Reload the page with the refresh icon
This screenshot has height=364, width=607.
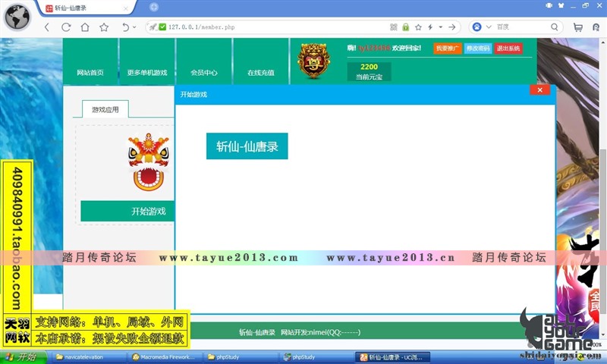tap(66, 27)
